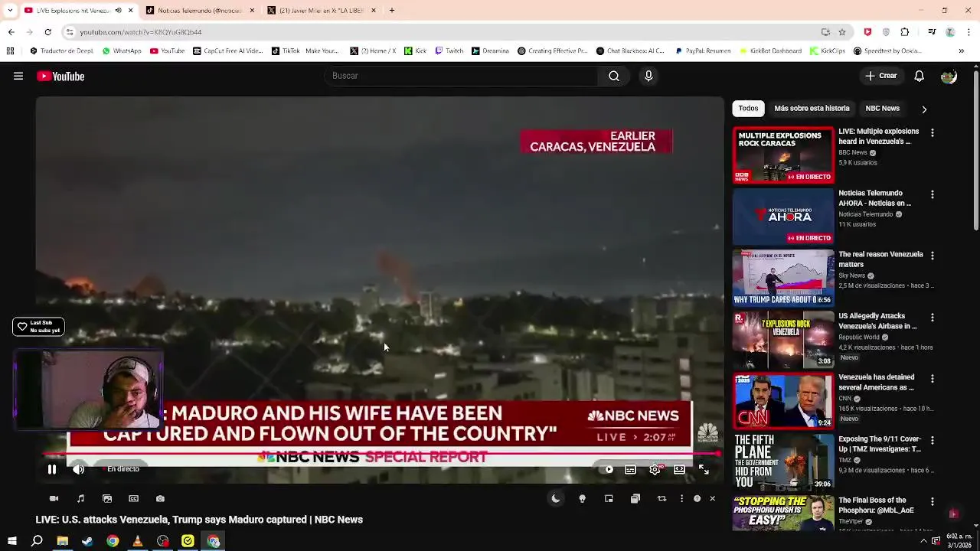Show more filter chips with right arrow
This screenshot has width=980, height=551.
(x=924, y=109)
